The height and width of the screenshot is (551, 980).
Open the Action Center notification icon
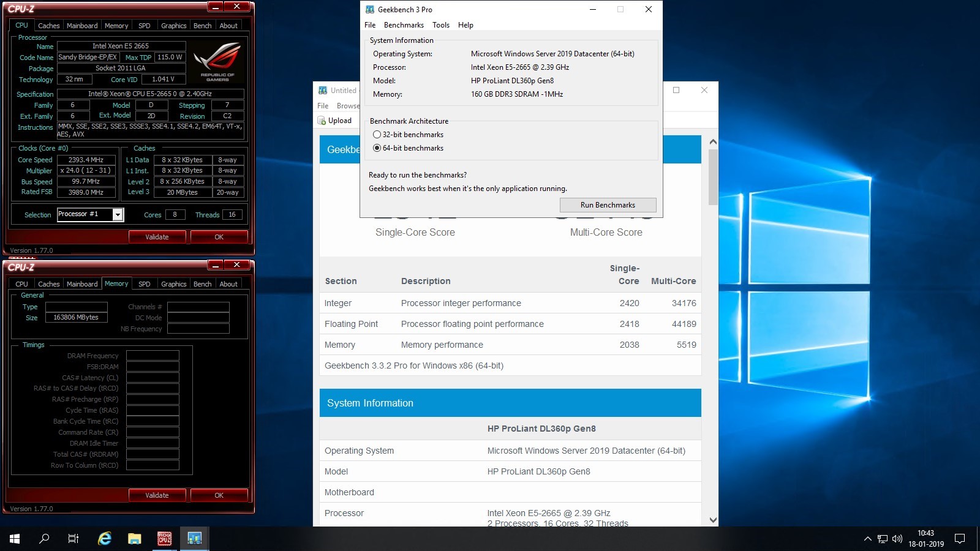tap(960, 539)
